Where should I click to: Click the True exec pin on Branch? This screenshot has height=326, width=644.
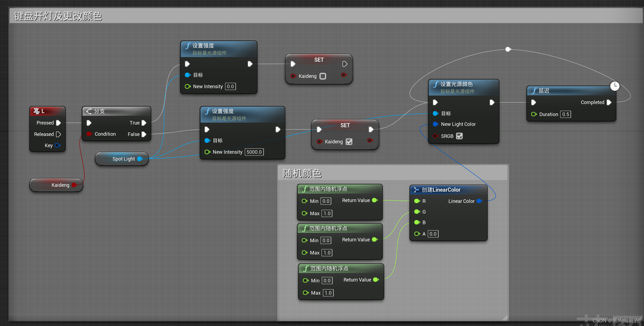coord(144,123)
